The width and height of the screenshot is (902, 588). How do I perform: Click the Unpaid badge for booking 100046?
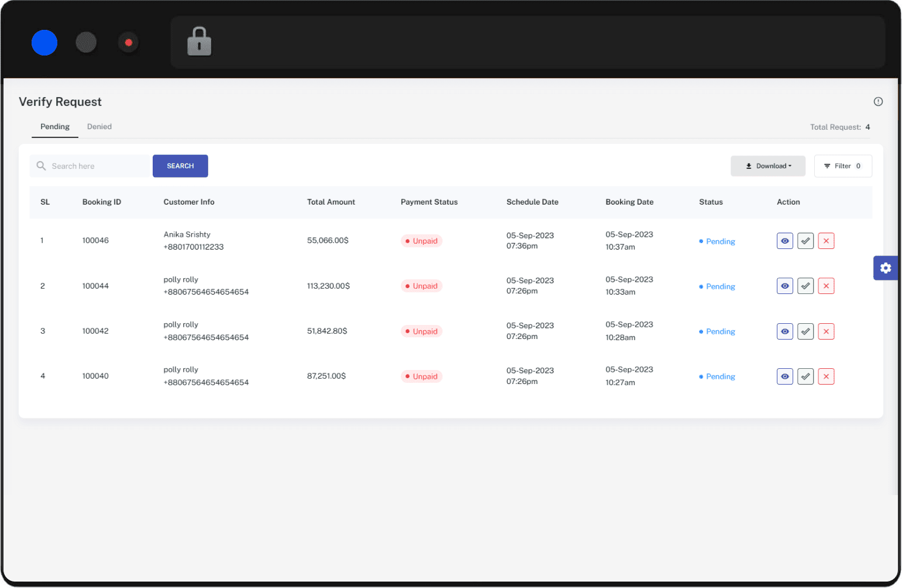pos(421,241)
